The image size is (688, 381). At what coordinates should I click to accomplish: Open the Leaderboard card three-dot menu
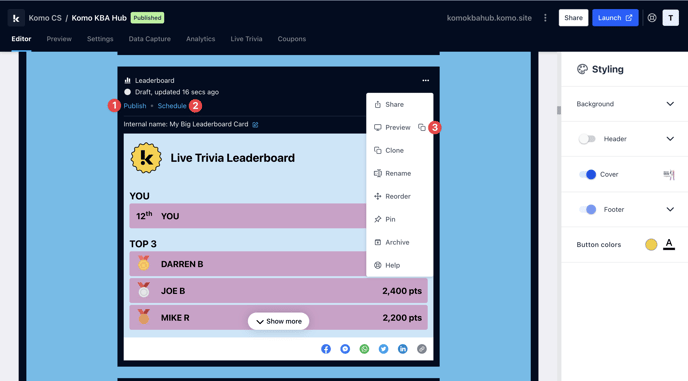pos(425,80)
